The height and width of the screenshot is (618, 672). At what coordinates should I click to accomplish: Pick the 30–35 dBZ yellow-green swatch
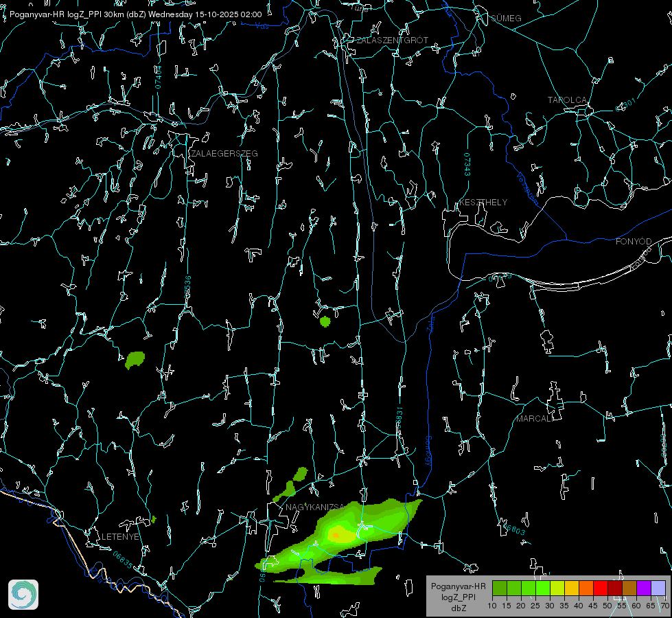[557, 588]
